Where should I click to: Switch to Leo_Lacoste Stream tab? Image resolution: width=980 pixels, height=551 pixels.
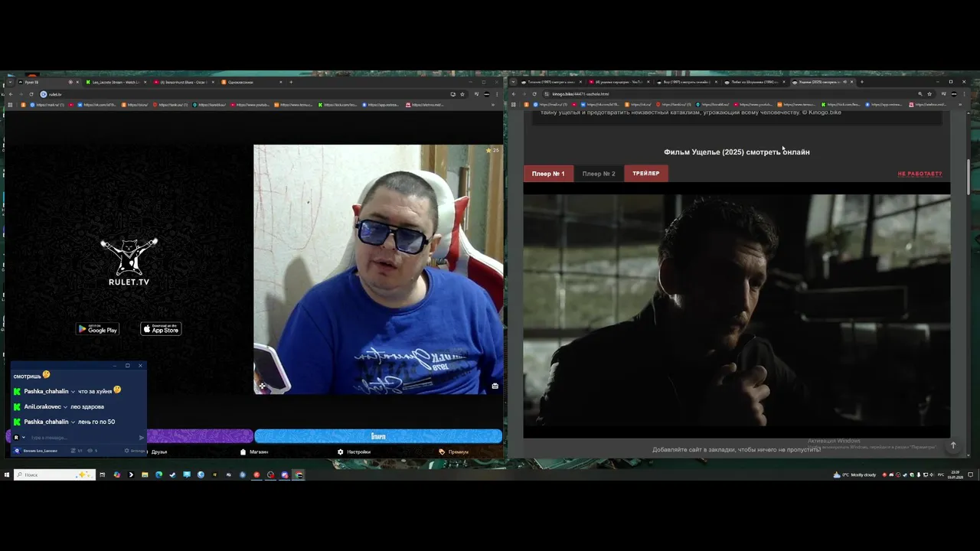pyautogui.click(x=116, y=82)
